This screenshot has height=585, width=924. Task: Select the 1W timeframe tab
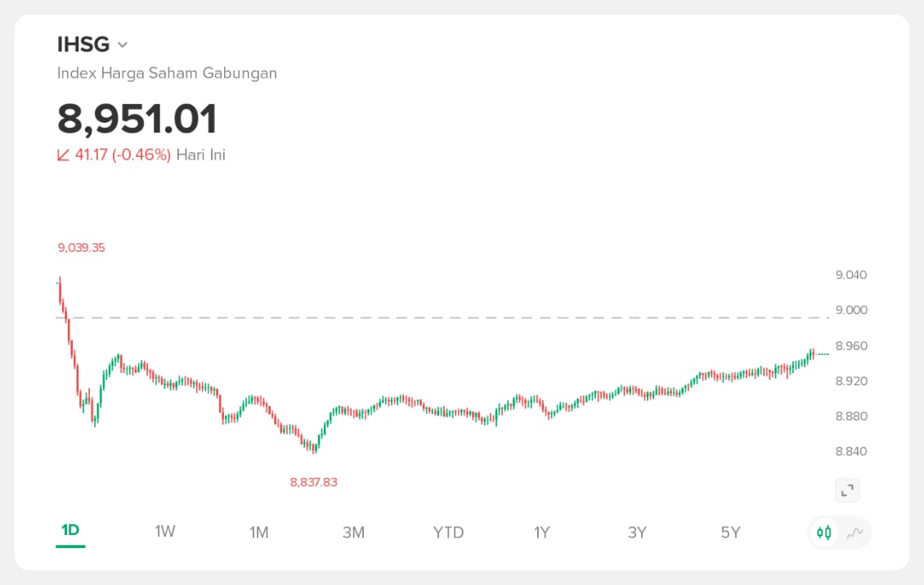pos(165,532)
